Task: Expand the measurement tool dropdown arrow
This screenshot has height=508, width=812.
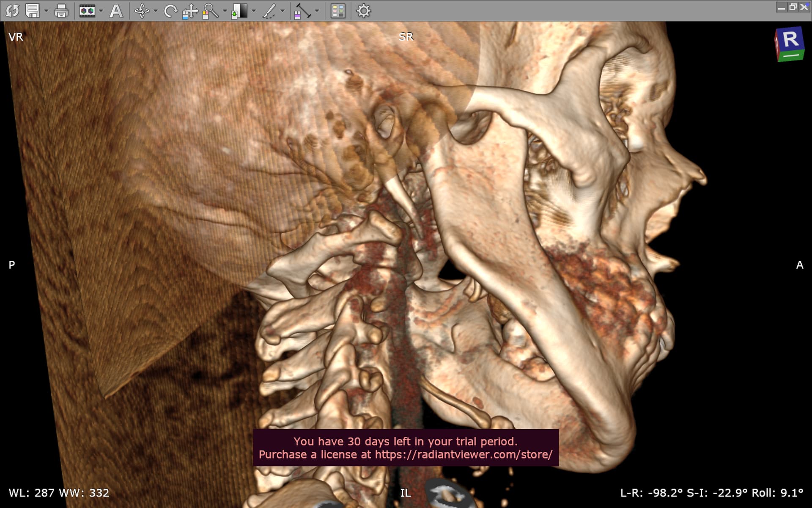Action: pos(317,11)
